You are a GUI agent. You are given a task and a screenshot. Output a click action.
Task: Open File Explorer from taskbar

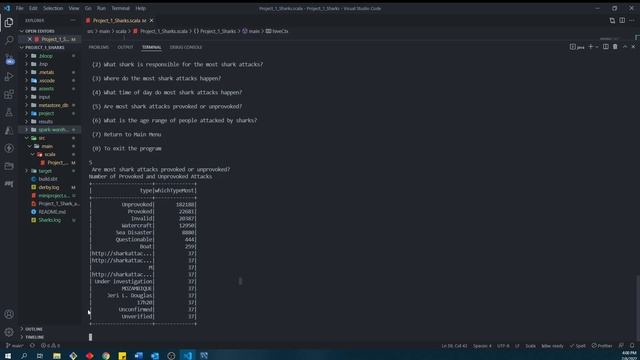pos(57,356)
